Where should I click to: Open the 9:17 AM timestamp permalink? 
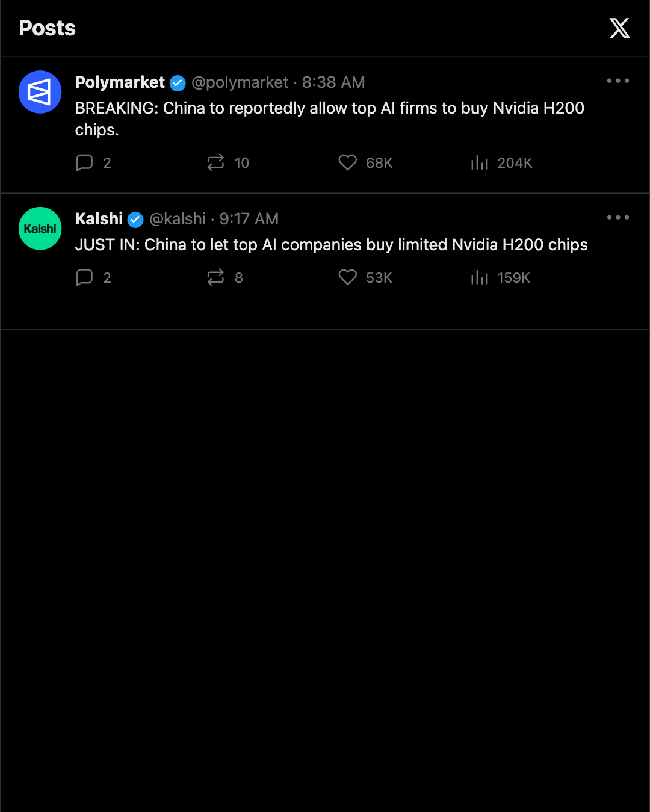[249, 219]
